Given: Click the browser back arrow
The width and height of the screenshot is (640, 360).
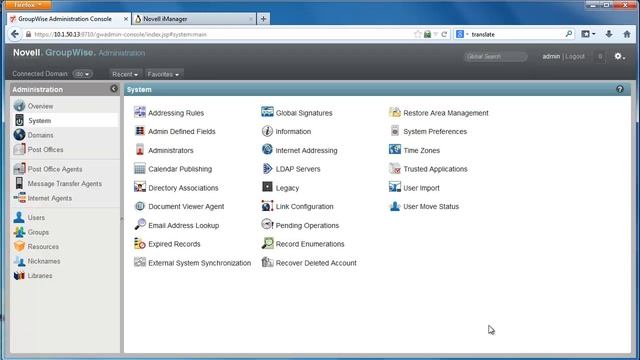Looking at the screenshot, I should tap(15, 34).
